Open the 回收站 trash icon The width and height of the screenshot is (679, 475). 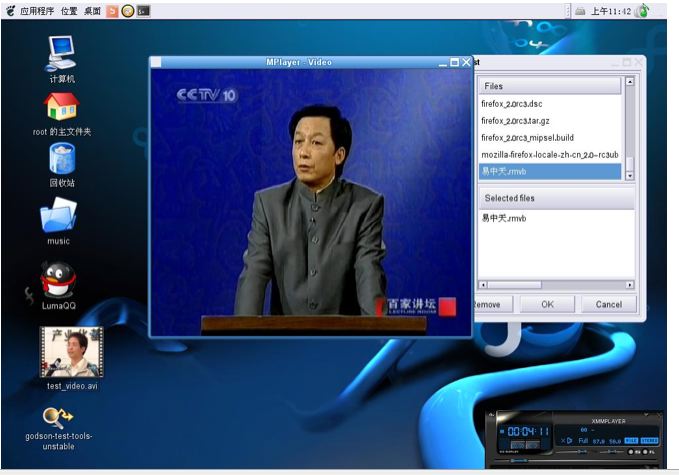coord(61,158)
